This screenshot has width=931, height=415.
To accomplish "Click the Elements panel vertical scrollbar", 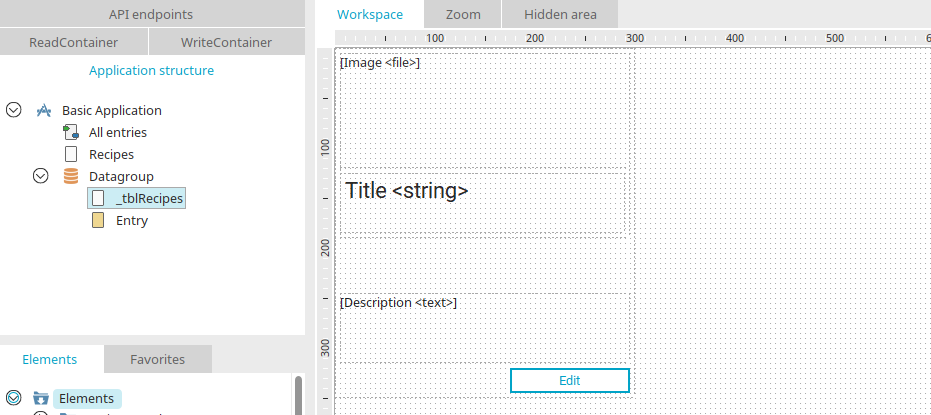I will point(298,395).
